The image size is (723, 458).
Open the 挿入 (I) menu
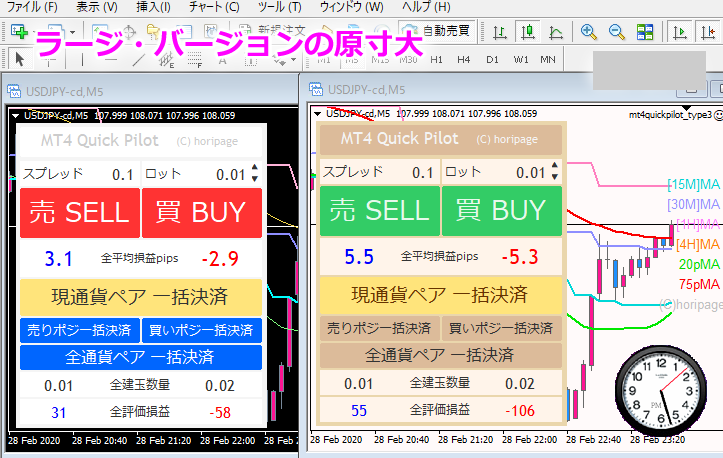tap(154, 7)
